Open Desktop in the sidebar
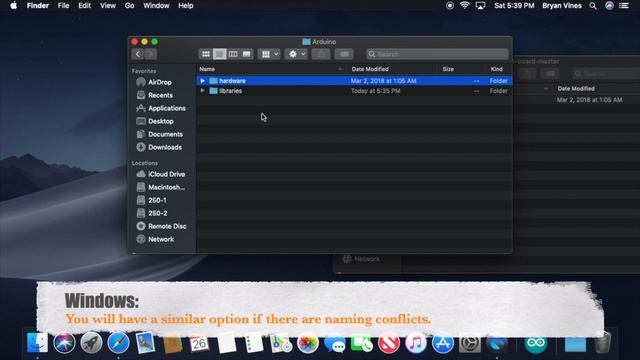Viewport: 640px width, 360px height. (x=161, y=121)
